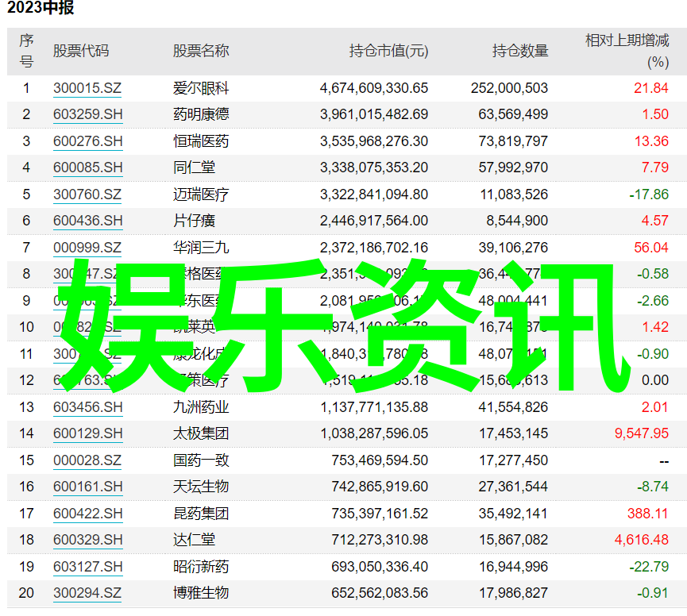Open the 603259.SH stock code link
The width and height of the screenshot is (687, 616).
[x=87, y=114]
